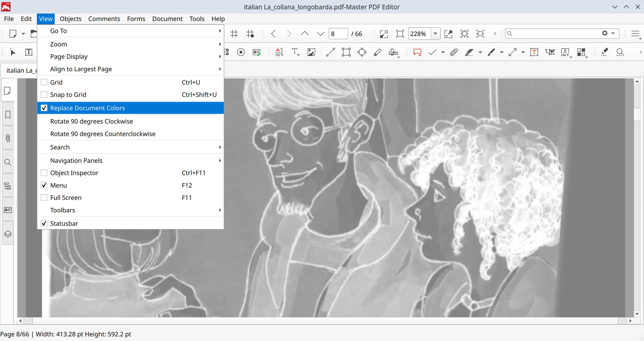Select the Attach File paperclip tool

pyautogui.click(x=454, y=52)
